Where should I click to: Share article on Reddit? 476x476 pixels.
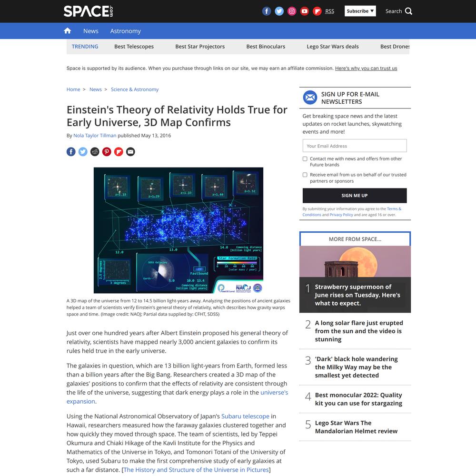coord(95,151)
